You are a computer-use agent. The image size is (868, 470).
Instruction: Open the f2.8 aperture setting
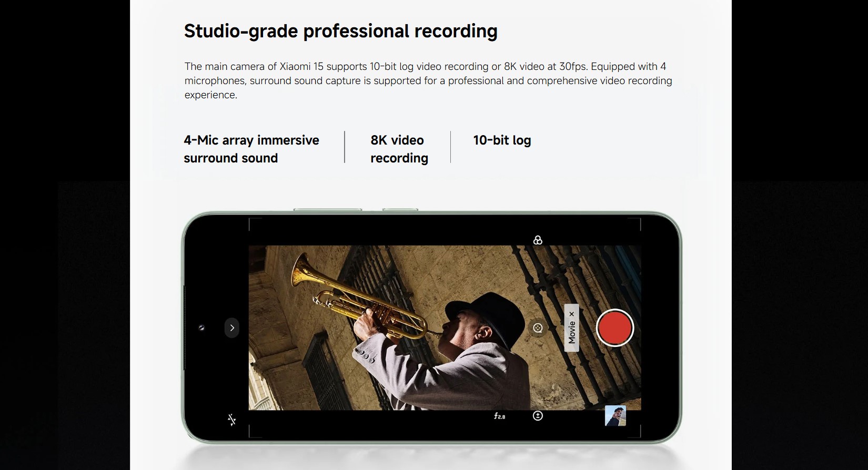pos(499,416)
